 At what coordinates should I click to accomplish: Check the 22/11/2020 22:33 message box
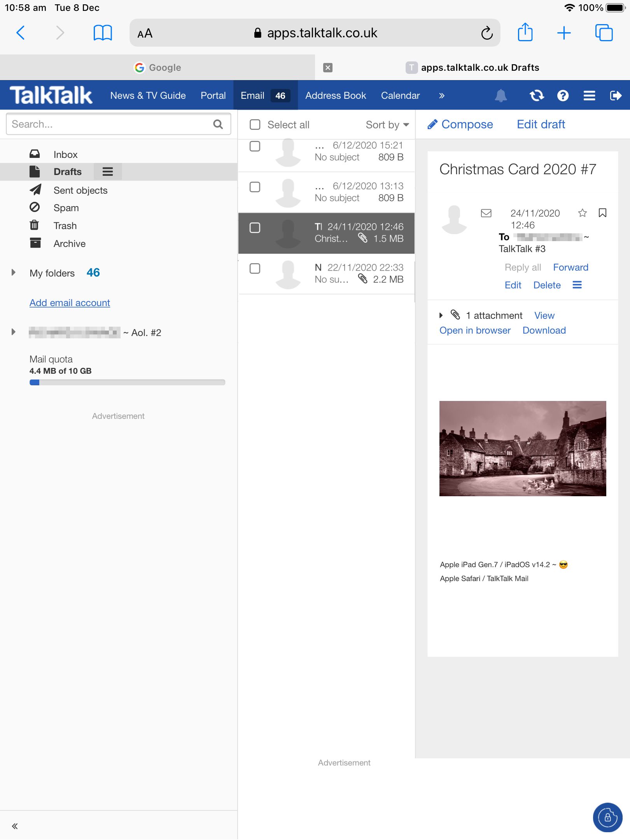(255, 268)
